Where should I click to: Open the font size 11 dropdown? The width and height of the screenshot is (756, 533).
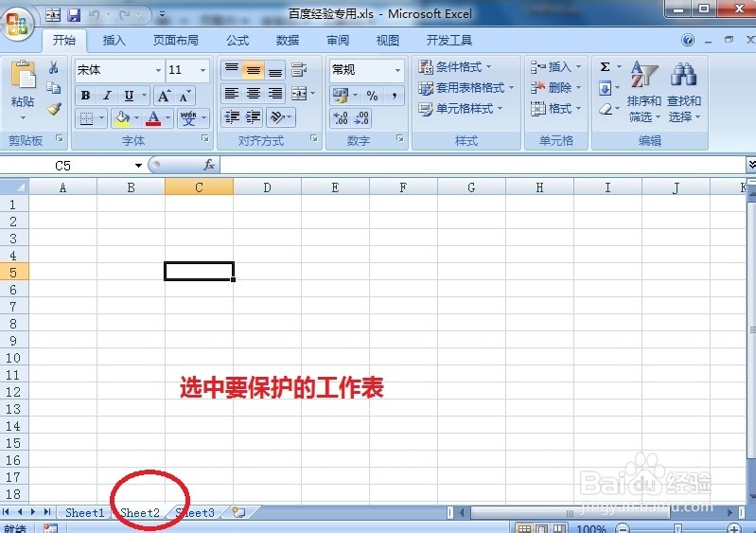(x=203, y=70)
